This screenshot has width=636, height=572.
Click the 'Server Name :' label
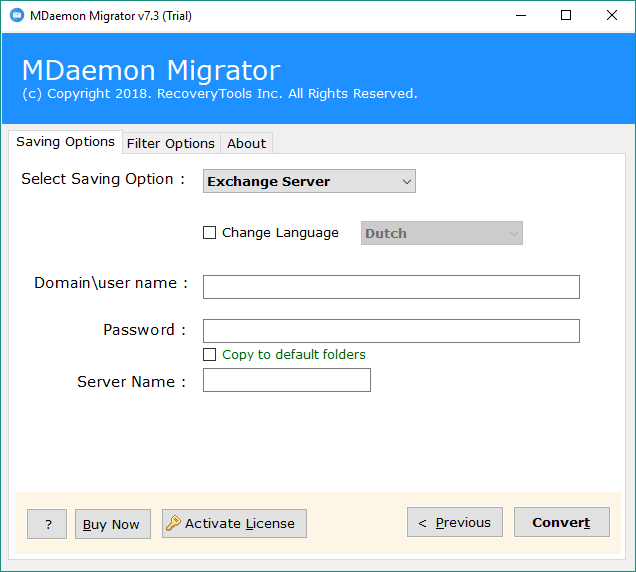[x=131, y=382]
